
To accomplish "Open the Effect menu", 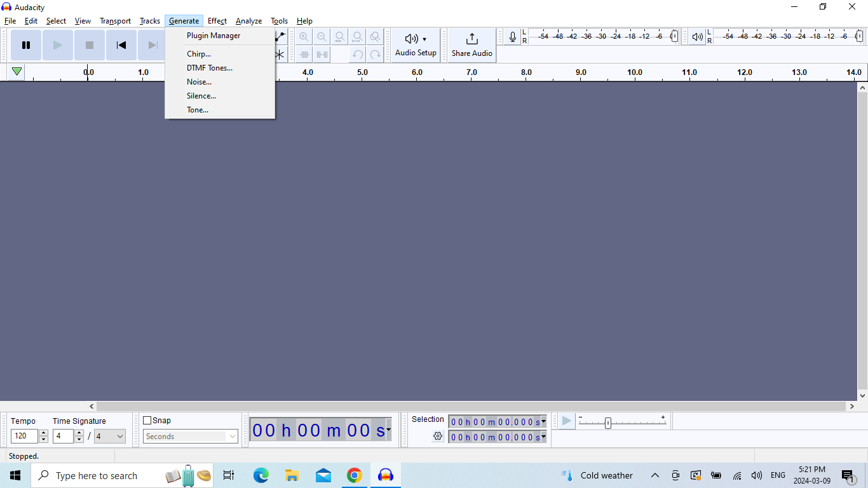I will (x=217, y=21).
